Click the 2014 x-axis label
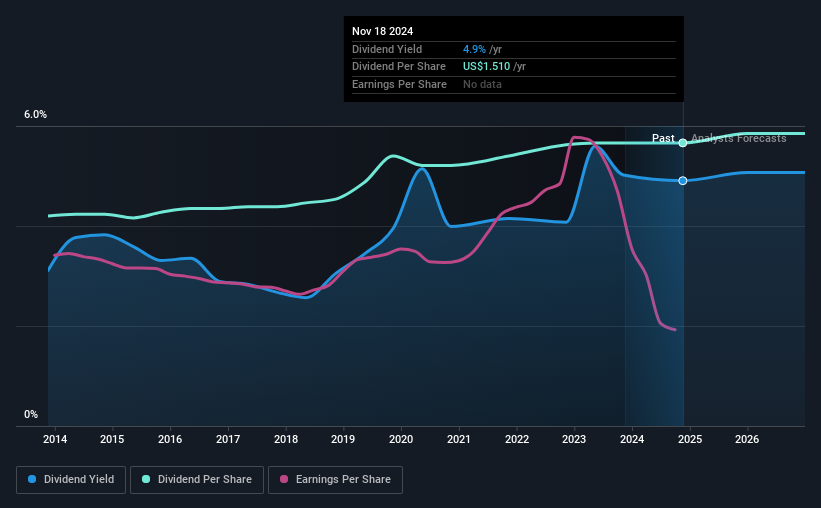 click(x=55, y=439)
